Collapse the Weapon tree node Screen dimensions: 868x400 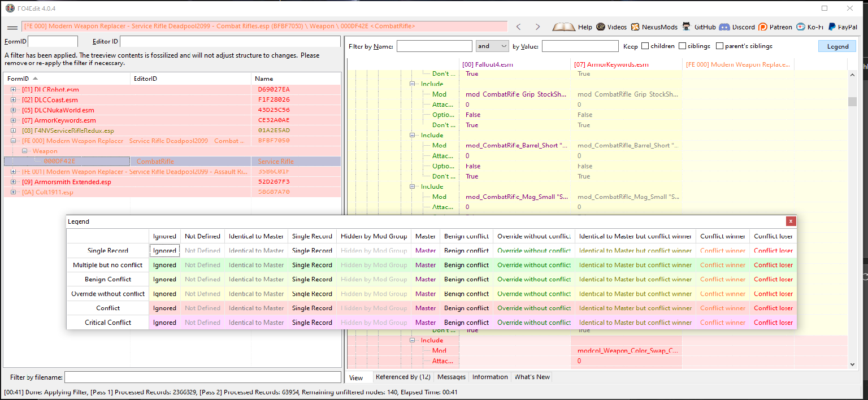pos(24,151)
